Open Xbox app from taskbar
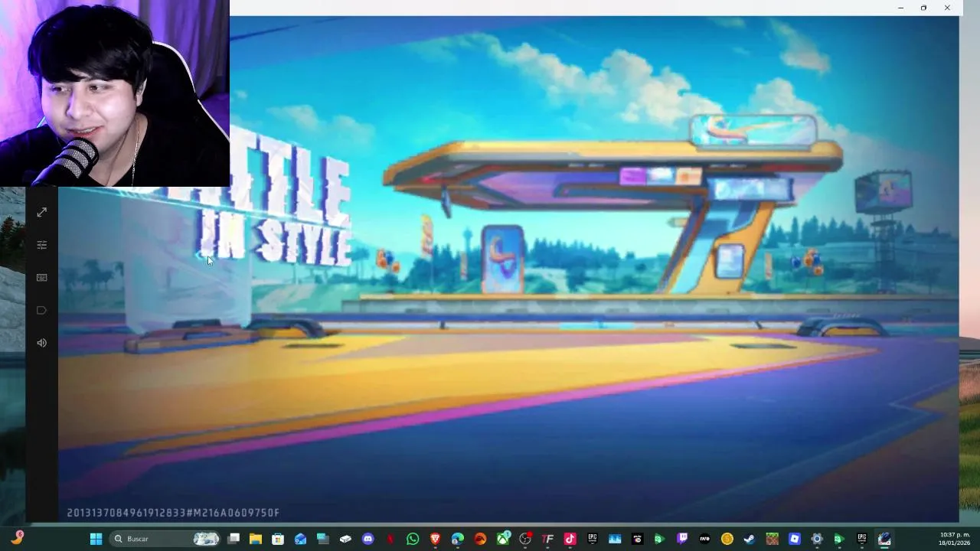 503,539
